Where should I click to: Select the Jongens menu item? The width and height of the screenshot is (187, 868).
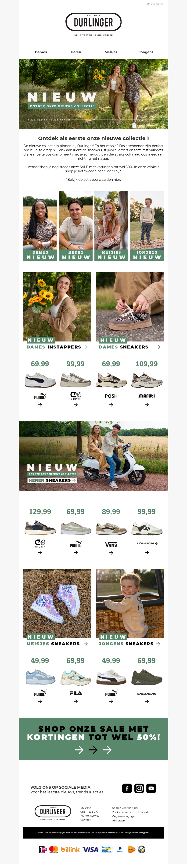pyautogui.click(x=146, y=52)
